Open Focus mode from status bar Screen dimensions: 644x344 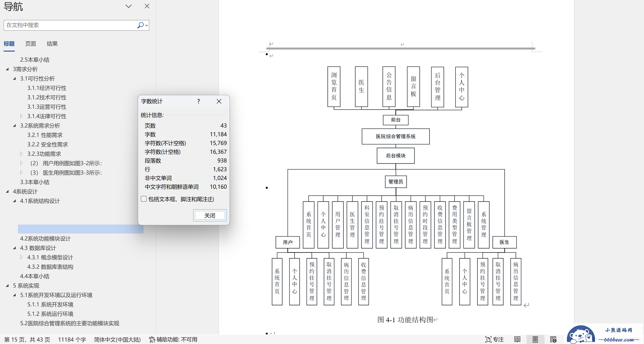tap(494, 339)
